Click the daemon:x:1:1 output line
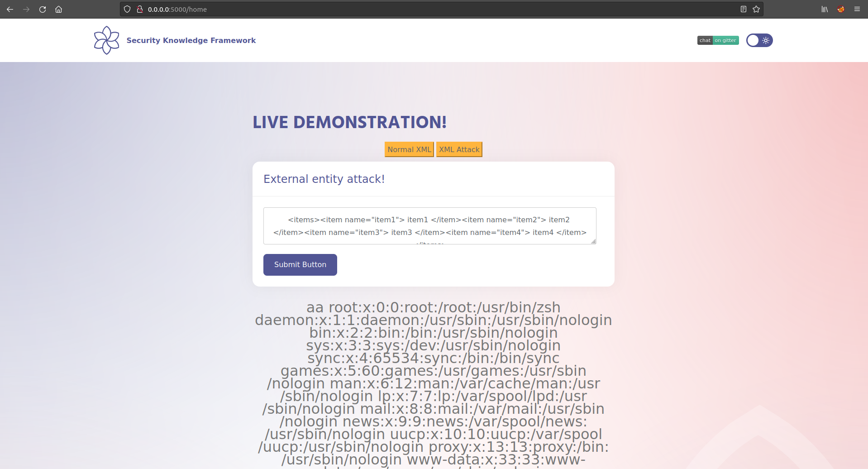 click(x=434, y=320)
